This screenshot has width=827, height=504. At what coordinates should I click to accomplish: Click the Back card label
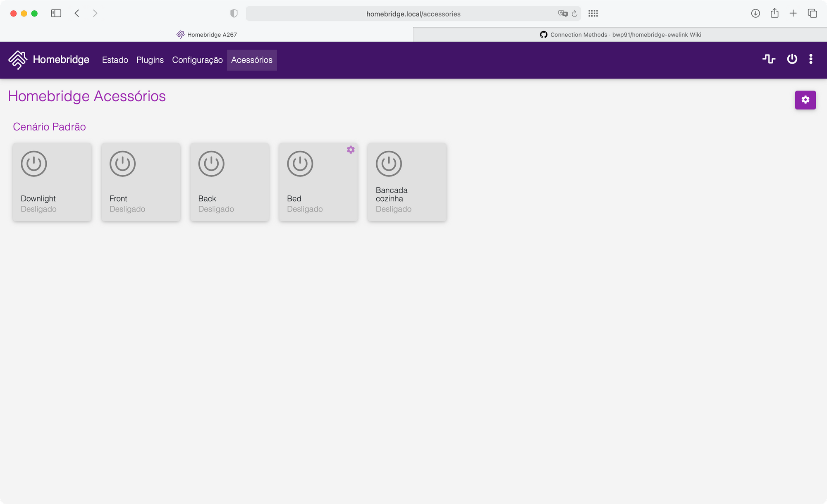coord(207,199)
